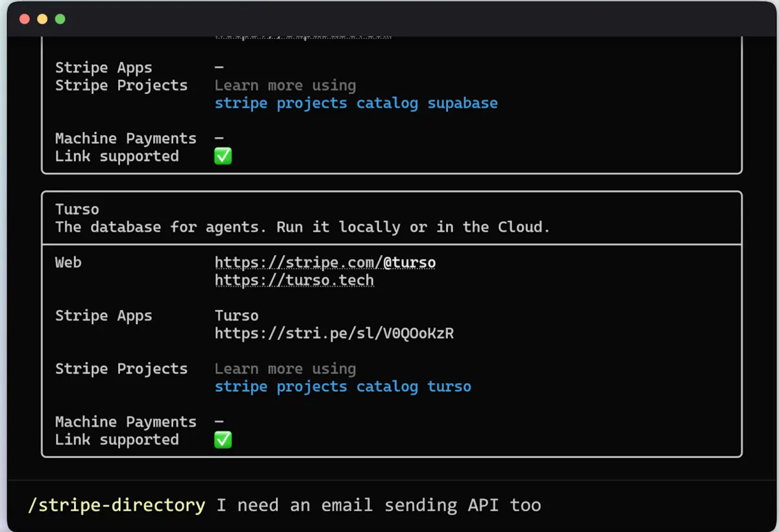Click the prompt input 'I need an email sending API too'
This screenshot has height=532, width=779.
pos(379,505)
